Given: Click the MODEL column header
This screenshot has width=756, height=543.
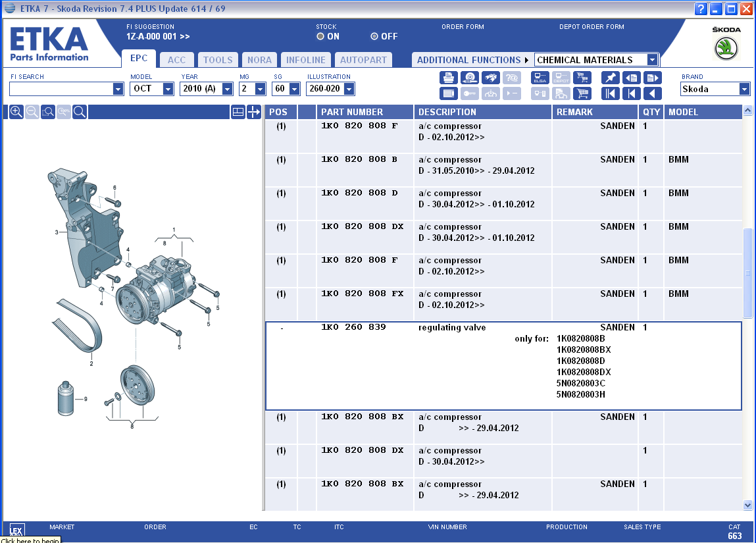Looking at the screenshot, I should coord(703,112).
